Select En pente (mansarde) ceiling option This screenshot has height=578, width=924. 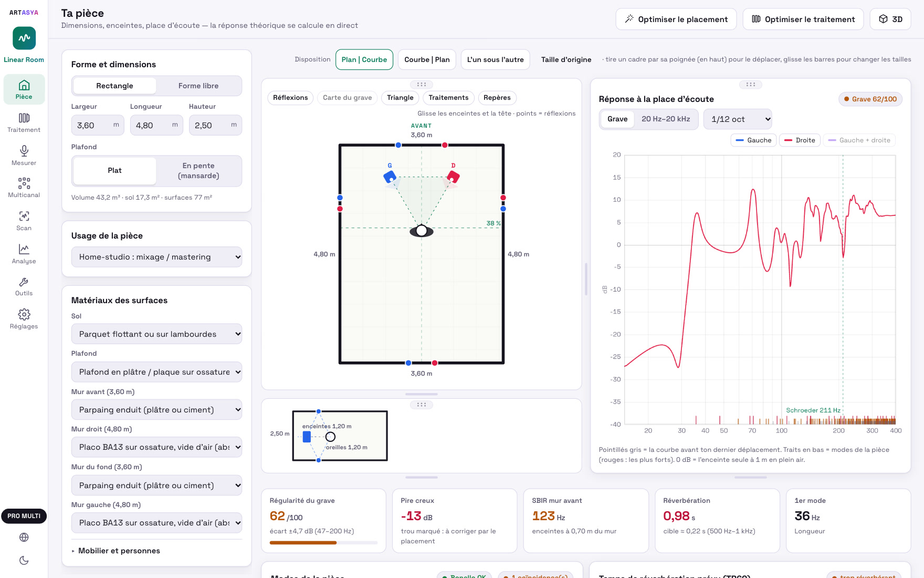(198, 171)
